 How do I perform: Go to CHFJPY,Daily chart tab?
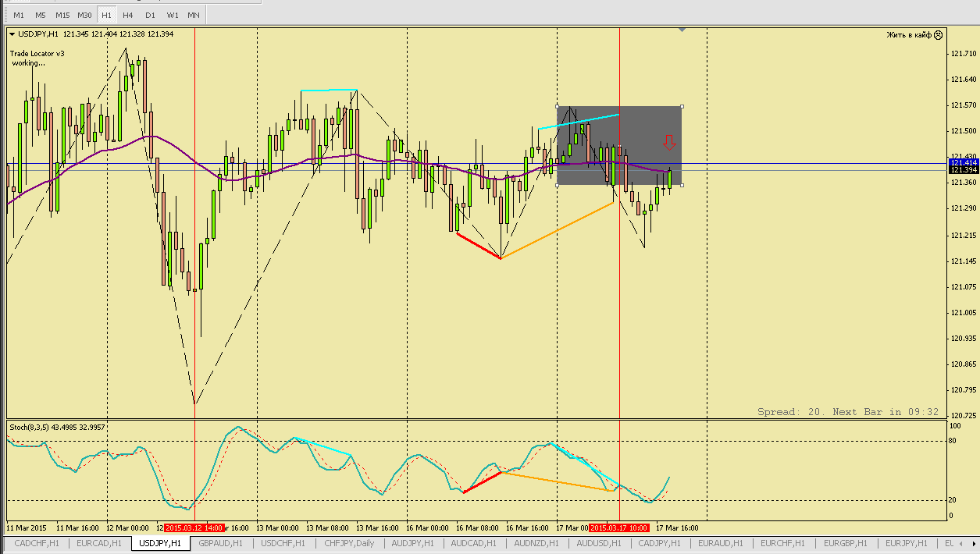[x=349, y=543]
